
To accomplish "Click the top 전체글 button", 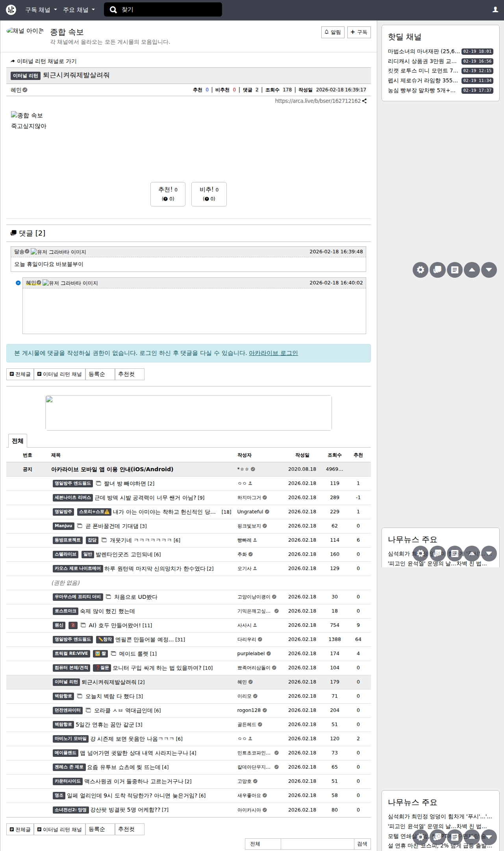I will [x=20, y=374].
